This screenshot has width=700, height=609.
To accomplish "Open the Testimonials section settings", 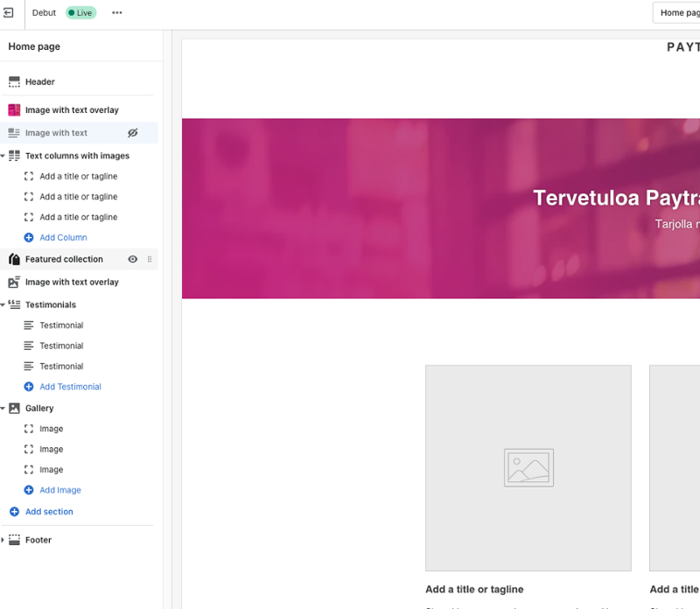I will pyautogui.click(x=51, y=304).
